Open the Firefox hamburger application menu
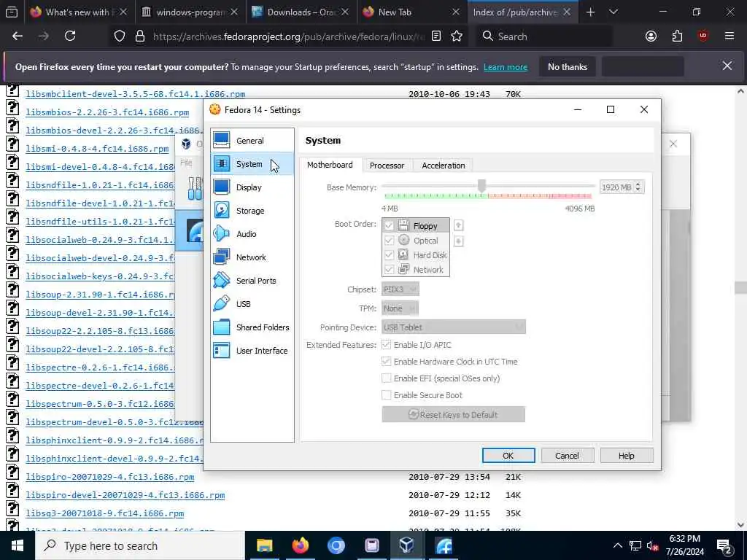Screen dimensions: 747x560 tap(729, 36)
